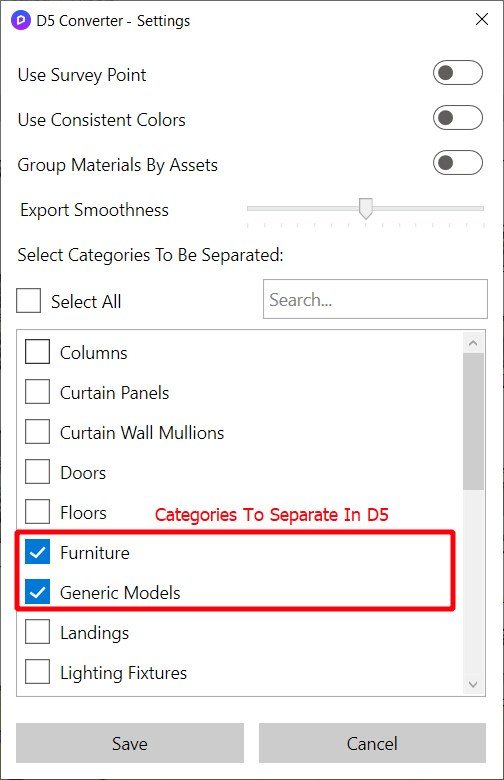Toggle Group Materials By Assets on
This screenshot has height=780, width=504.
[458, 163]
